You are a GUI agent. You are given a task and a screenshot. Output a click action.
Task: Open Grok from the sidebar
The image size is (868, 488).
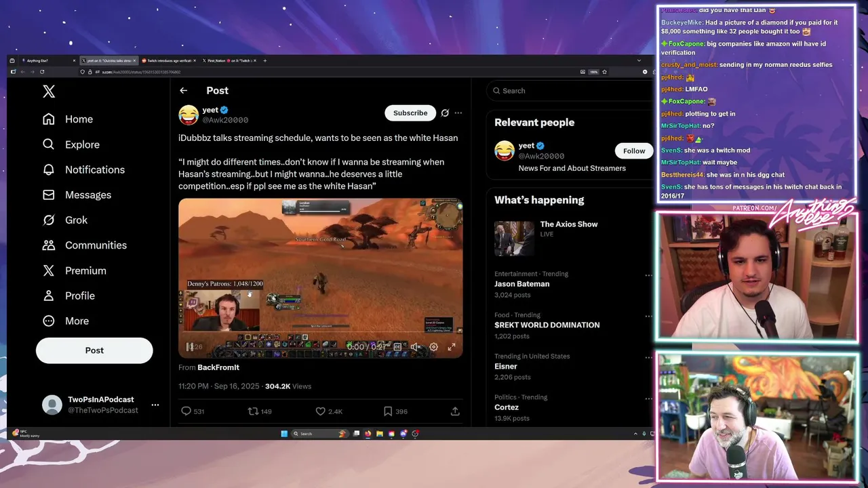tap(65, 220)
